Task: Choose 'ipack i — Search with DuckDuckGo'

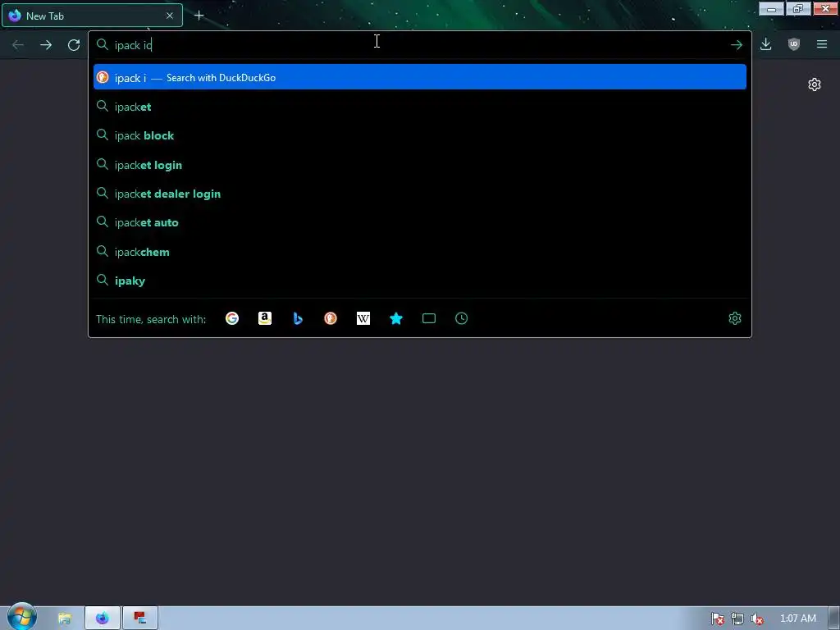Action: point(419,77)
